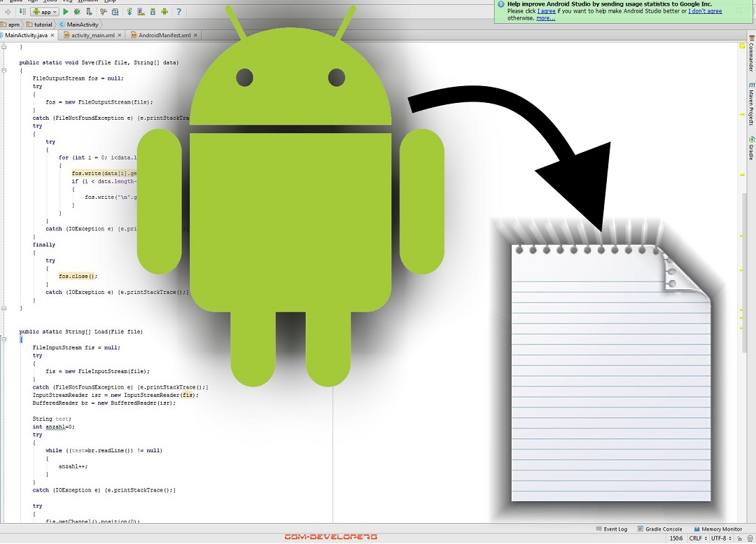756x544 pixels.
Task: Click 'public static void Save' method line
Action: tap(99, 63)
